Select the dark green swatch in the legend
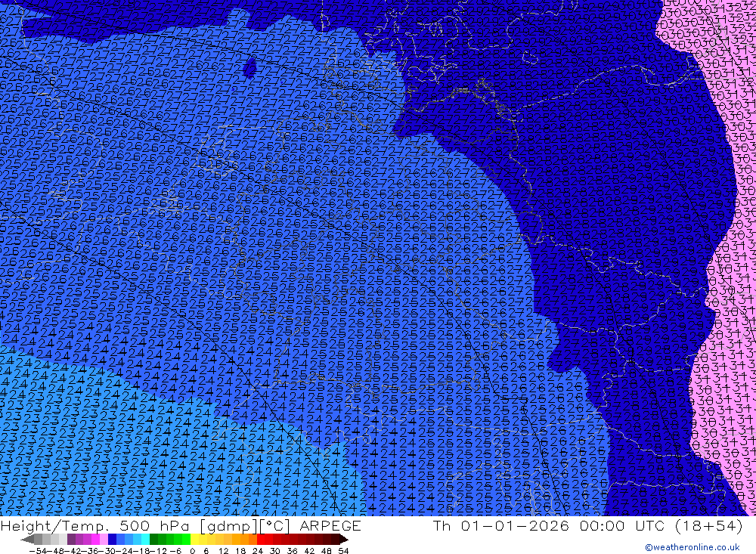Image resolution: width=756 pixels, height=554 pixels. (x=153, y=540)
